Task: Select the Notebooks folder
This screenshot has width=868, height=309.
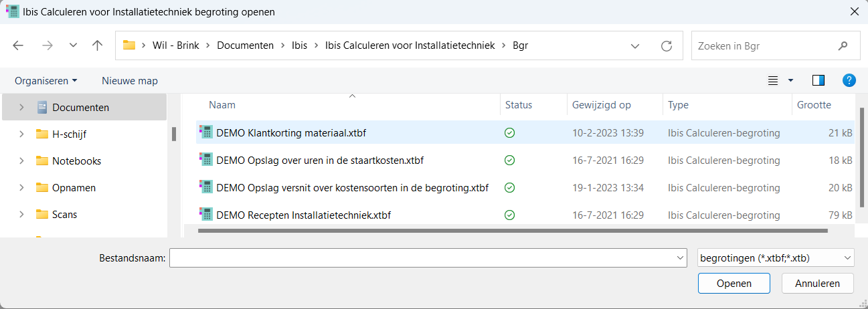Action: [x=76, y=161]
